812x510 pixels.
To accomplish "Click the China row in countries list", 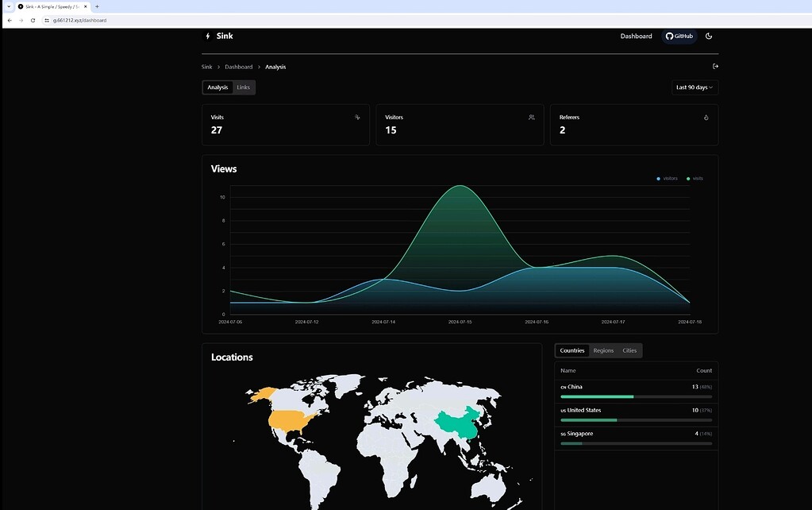I will pos(636,392).
